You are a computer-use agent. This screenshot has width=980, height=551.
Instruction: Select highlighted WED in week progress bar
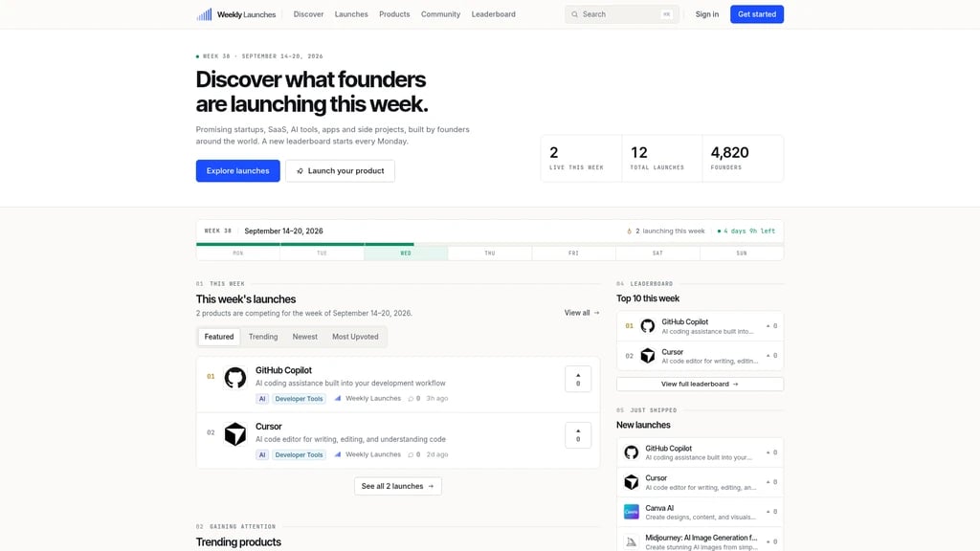point(406,253)
